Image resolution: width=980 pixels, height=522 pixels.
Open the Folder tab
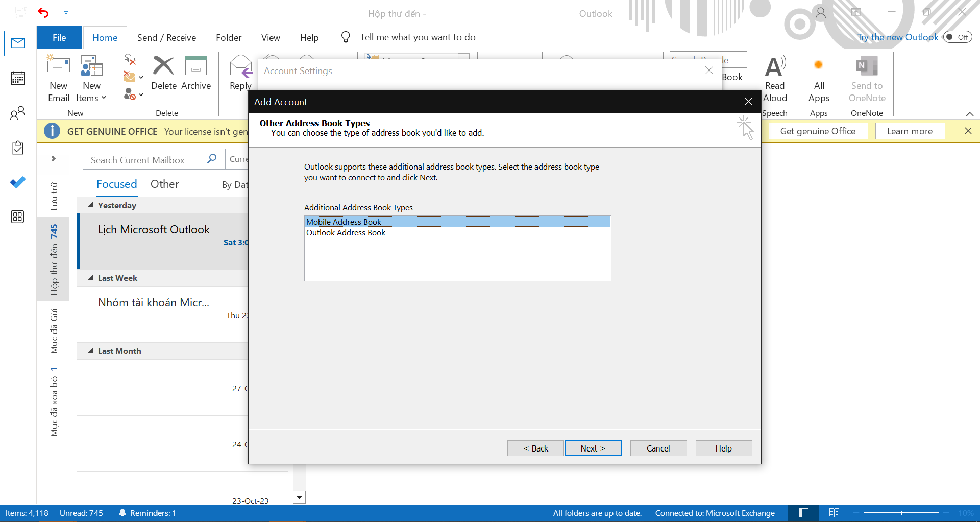pos(229,37)
